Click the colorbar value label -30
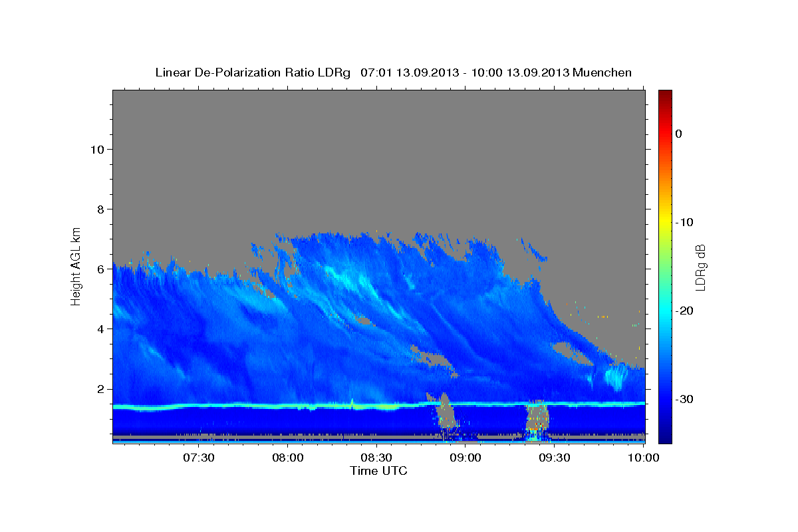 click(x=685, y=399)
